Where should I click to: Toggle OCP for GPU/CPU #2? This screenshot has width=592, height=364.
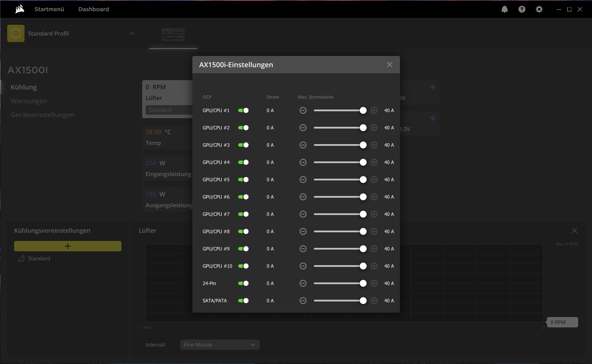click(243, 128)
